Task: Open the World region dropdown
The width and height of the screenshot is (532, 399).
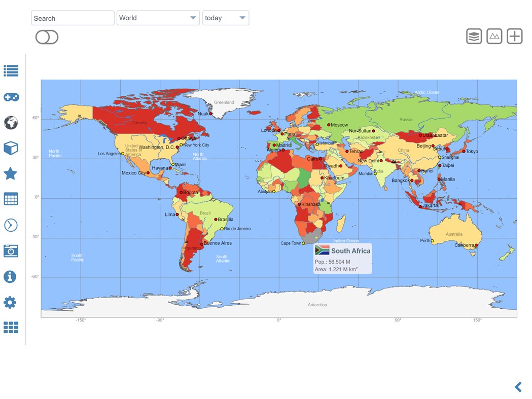Action: click(158, 17)
